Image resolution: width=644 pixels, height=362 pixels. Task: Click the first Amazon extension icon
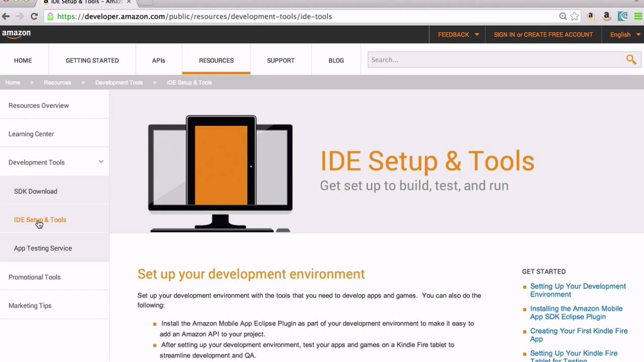[591, 16]
